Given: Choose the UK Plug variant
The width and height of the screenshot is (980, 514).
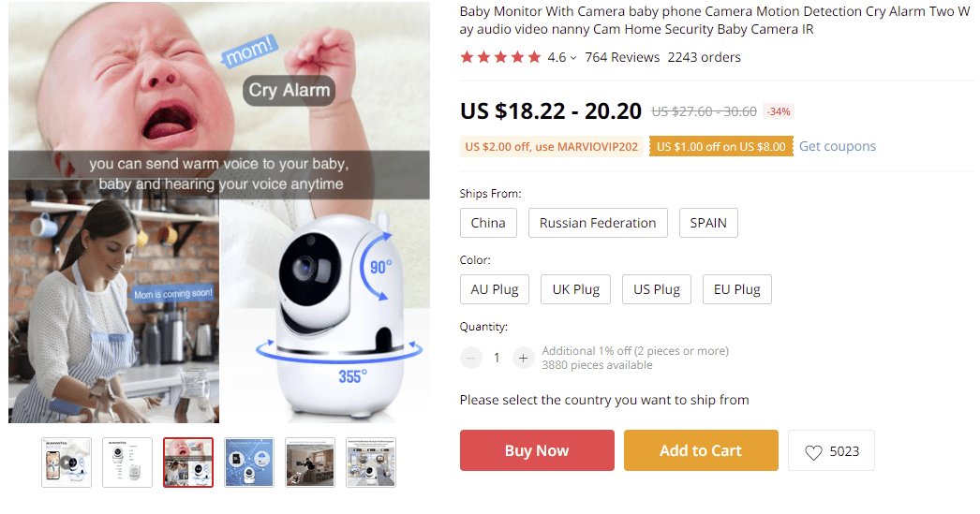Looking at the screenshot, I should tap(575, 289).
